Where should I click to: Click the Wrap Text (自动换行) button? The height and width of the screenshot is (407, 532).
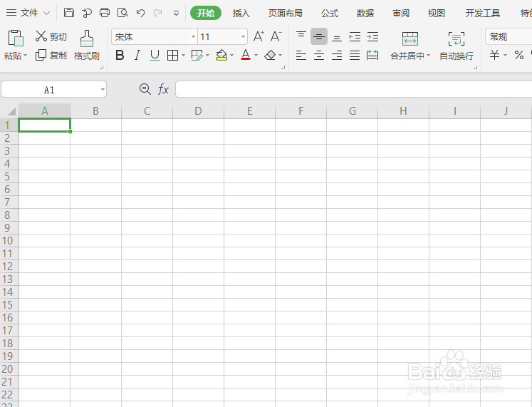pyautogui.click(x=457, y=46)
